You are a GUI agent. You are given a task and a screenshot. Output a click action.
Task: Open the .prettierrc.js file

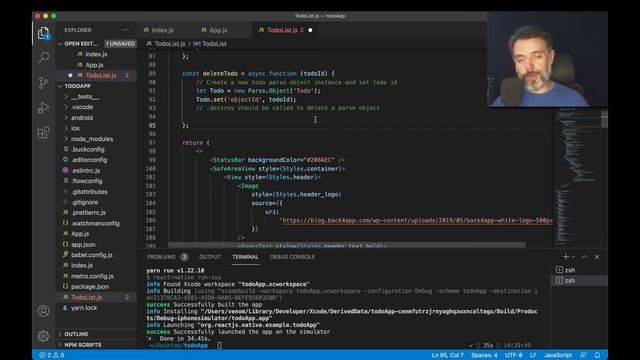click(89, 213)
